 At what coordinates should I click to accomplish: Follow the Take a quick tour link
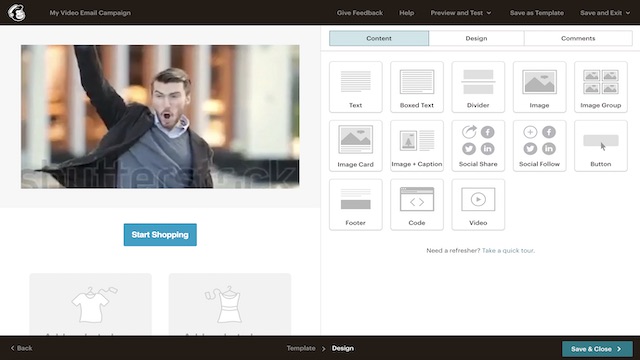pyautogui.click(x=508, y=251)
